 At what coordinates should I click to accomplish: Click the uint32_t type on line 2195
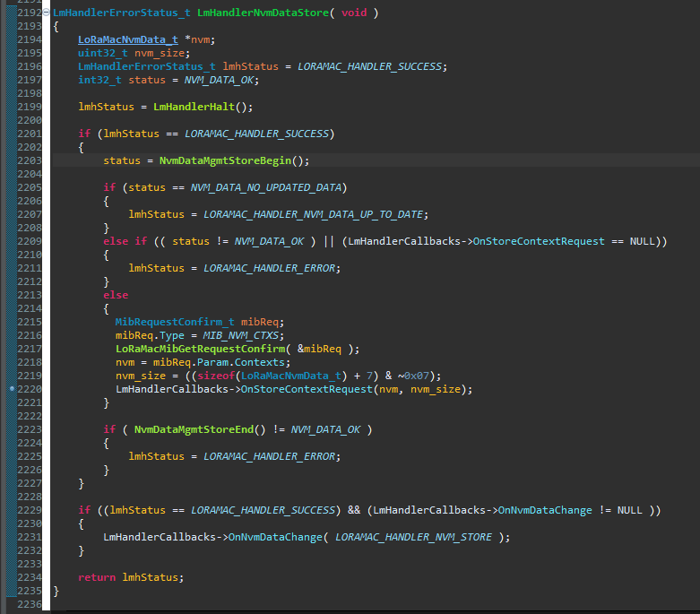(103, 53)
